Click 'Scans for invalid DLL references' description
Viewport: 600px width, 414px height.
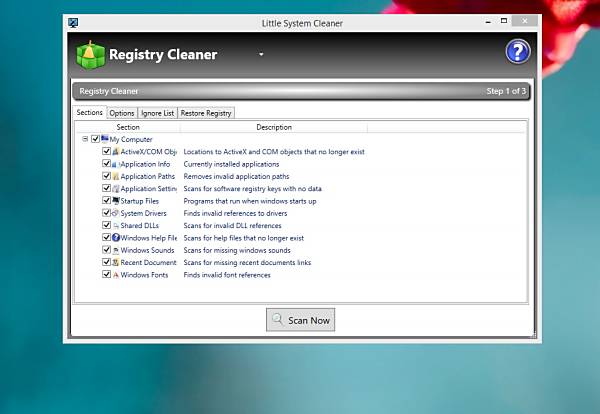[x=232, y=225]
